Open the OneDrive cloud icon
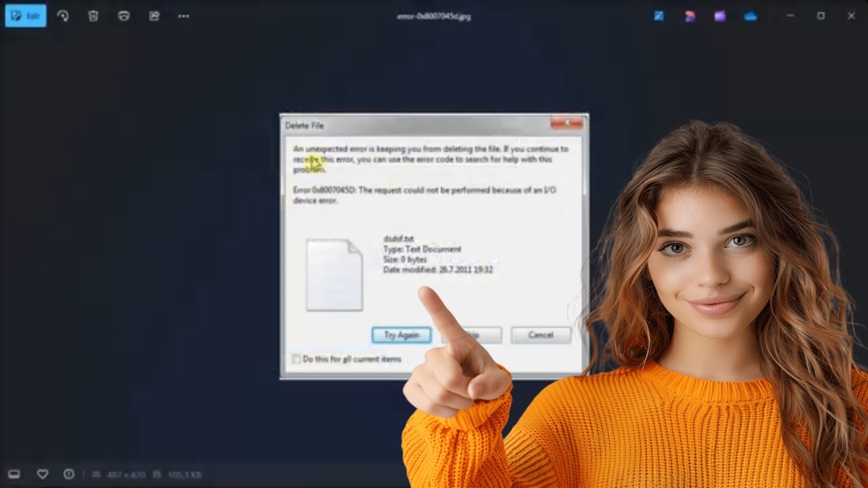This screenshot has width=868, height=488. click(751, 16)
